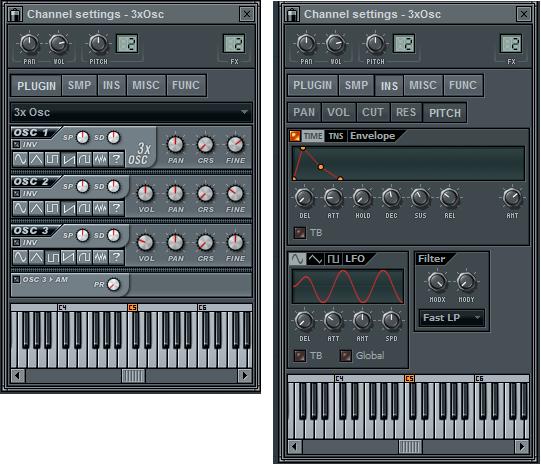Screen dimensions: 541x465
Task: Open the PLUGIN tab in left window
Action: [x=36, y=85]
